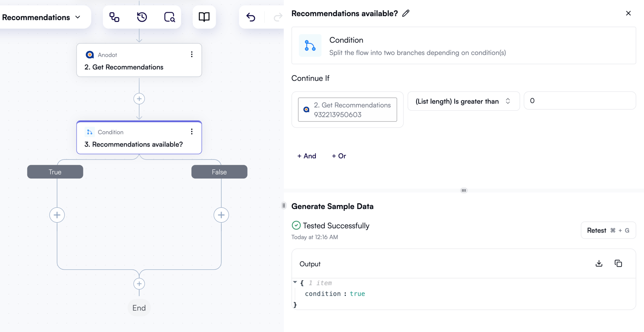The image size is (644, 332).
Task: Click the panel divider drag handle
Action: (464, 191)
